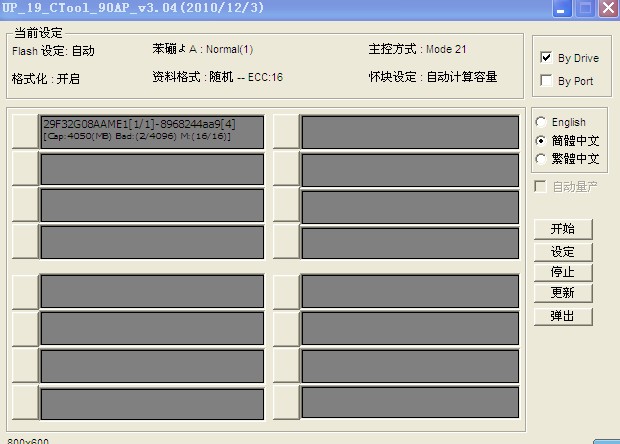Minimize the UP_19_CTool window
The width and height of the screenshot is (620, 444).
point(561,8)
